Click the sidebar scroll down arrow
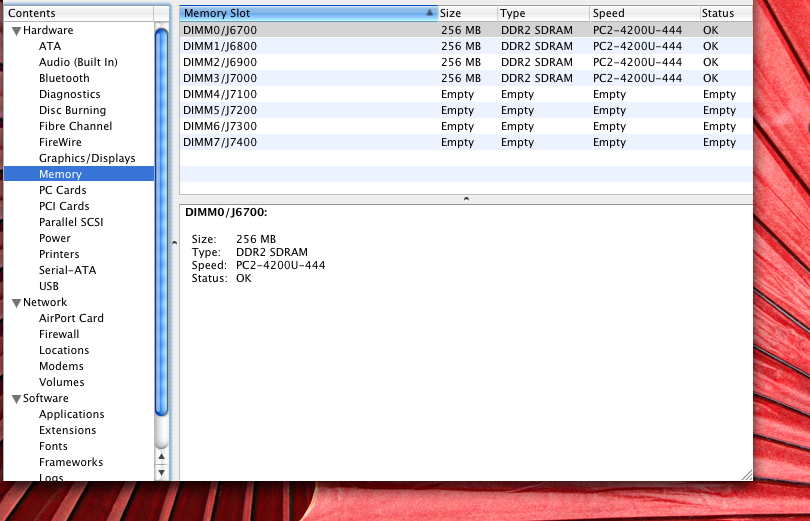The height and width of the screenshot is (521, 810). click(x=162, y=472)
